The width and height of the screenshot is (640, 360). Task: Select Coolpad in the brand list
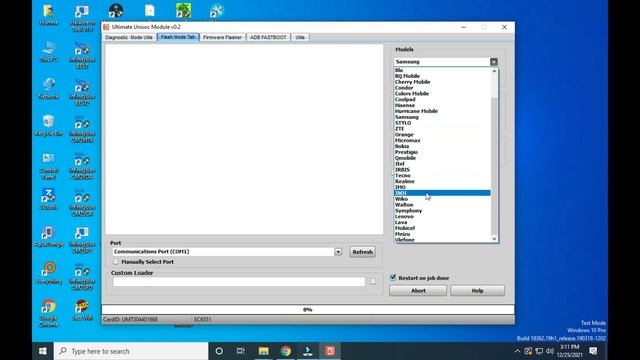pyautogui.click(x=442, y=99)
